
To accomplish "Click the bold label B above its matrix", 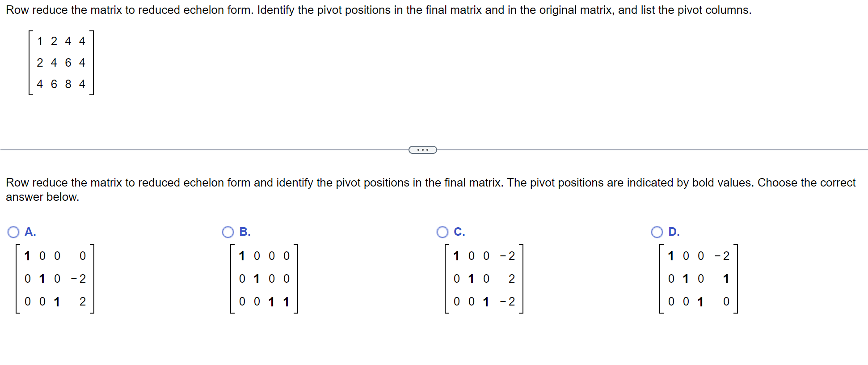I will 244,232.
